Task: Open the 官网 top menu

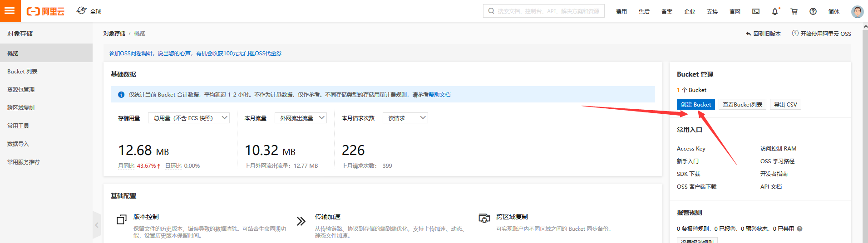Action: pyautogui.click(x=735, y=12)
